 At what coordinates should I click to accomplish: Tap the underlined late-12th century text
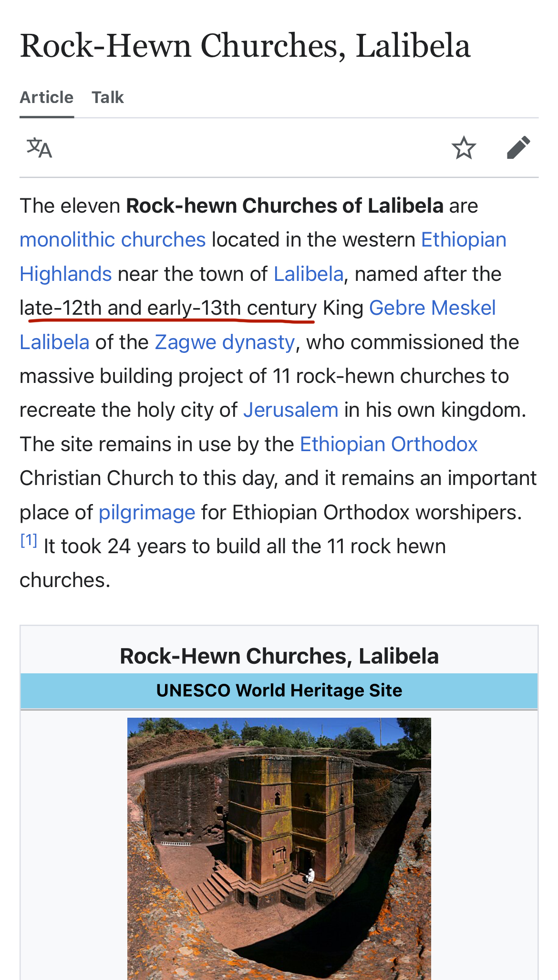click(x=168, y=308)
